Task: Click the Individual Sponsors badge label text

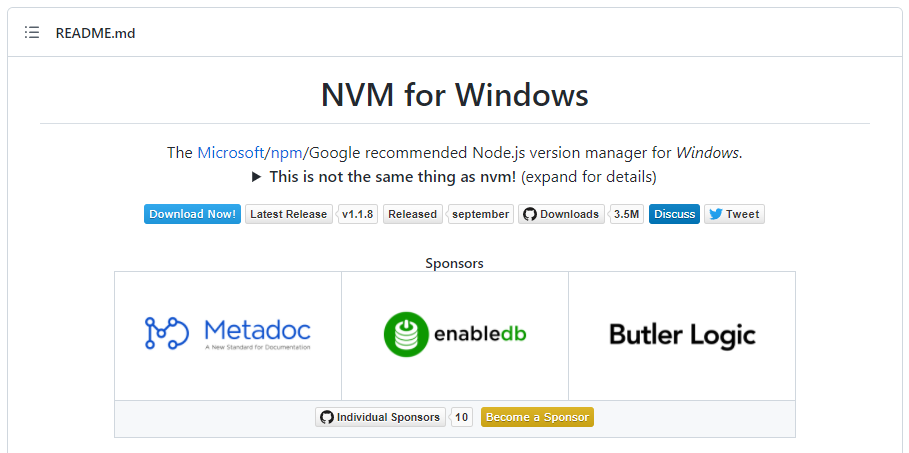Action: [388, 417]
